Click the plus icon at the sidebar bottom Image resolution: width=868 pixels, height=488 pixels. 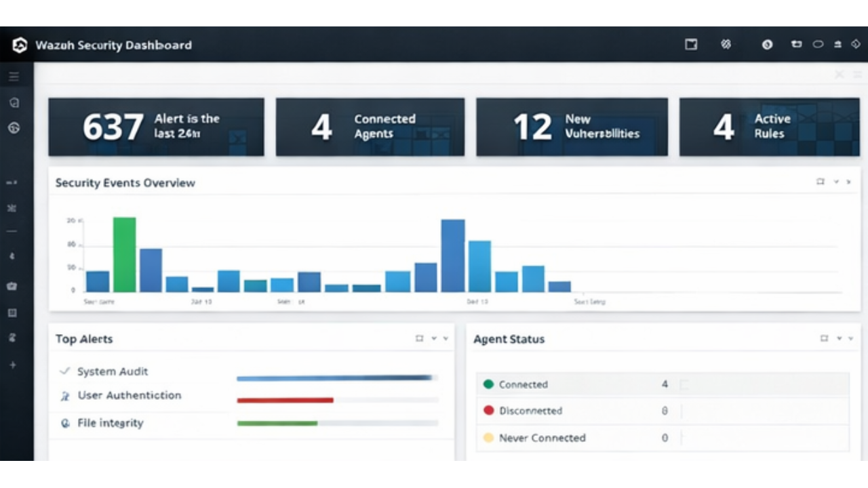[12, 365]
